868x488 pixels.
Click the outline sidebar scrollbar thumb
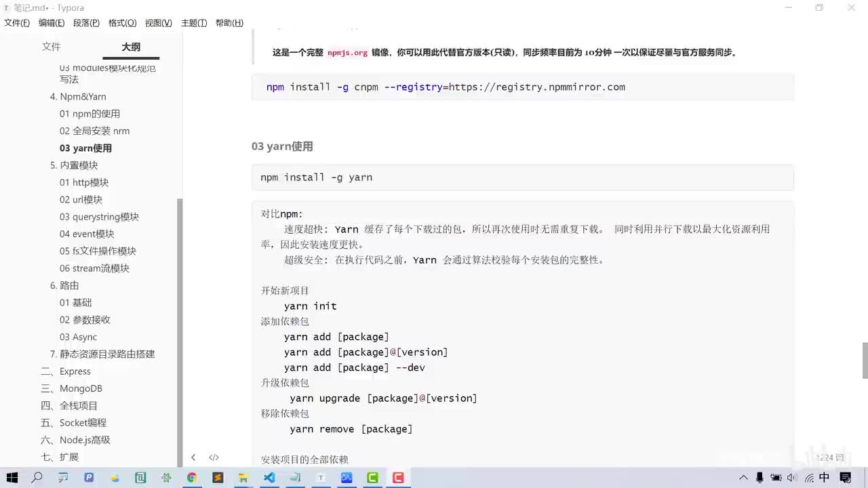180,332
